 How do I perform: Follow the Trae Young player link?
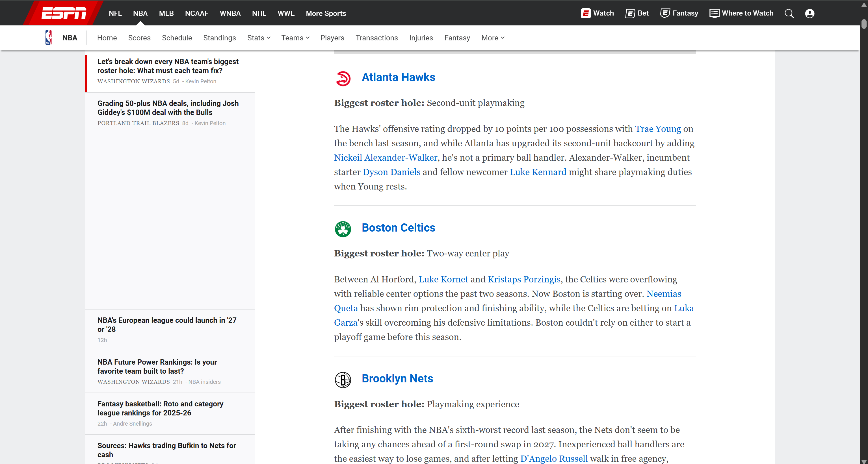pyautogui.click(x=658, y=129)
